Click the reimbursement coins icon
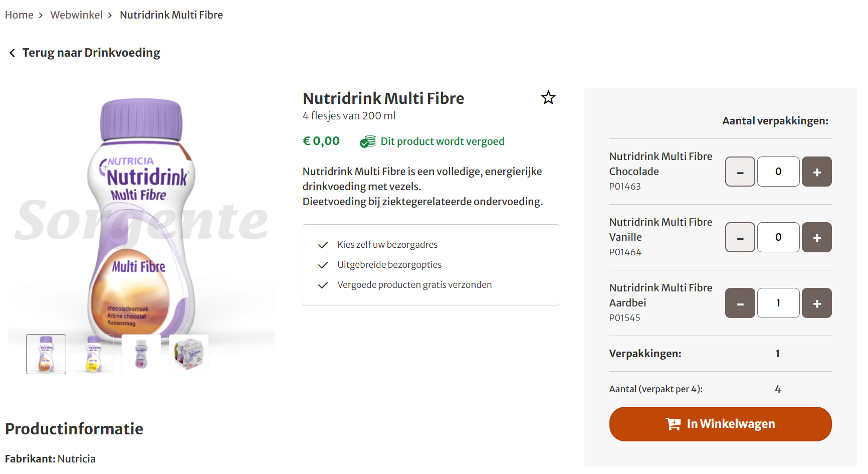868x474 pixels. tap(367, 142)
